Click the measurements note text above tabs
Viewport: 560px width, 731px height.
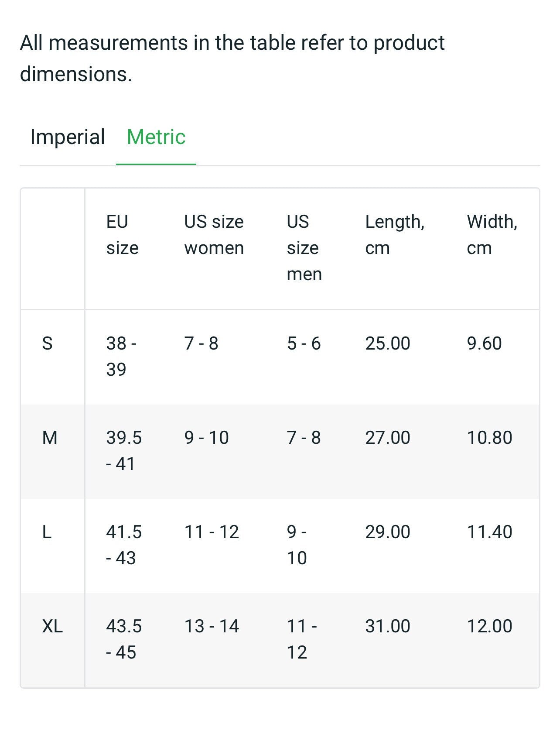click(x=232, y=58)
